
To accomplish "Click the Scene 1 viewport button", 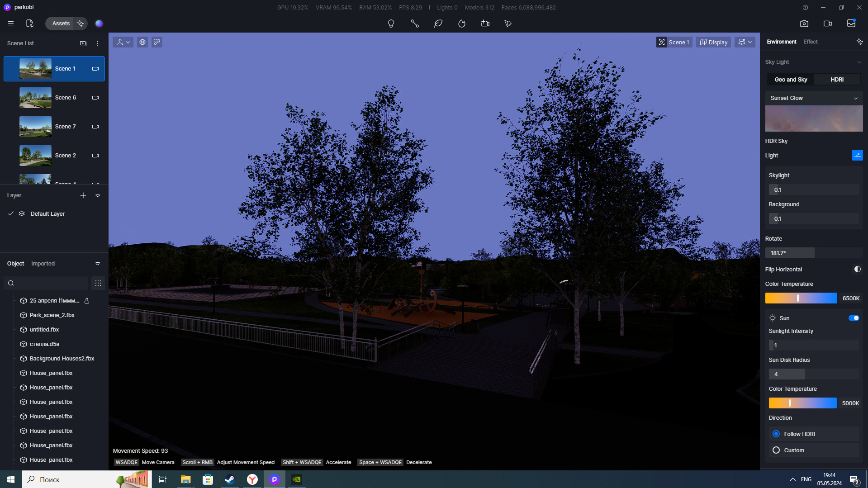I will [674, 42].
